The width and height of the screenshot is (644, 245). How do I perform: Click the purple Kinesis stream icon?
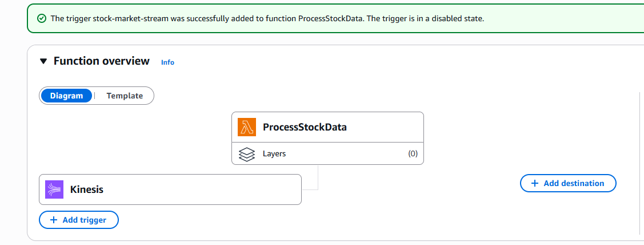coord(54,189)
